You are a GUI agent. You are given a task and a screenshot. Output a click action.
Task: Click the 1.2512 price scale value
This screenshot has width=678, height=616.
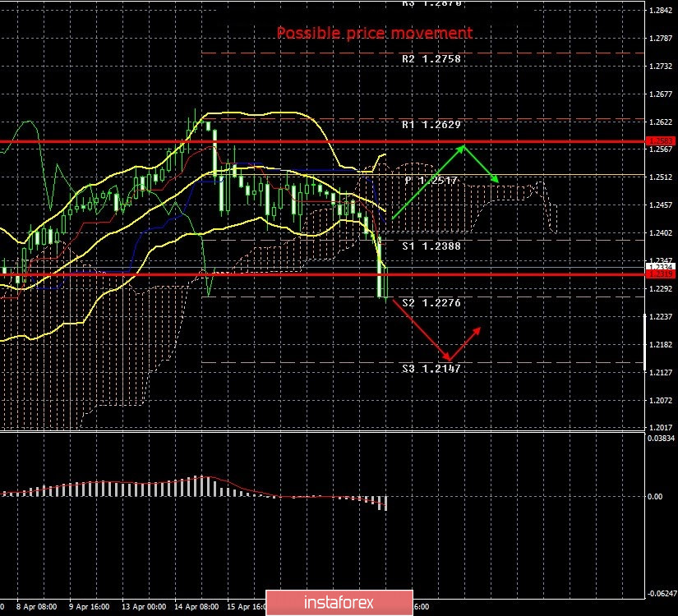coord(661,177)
